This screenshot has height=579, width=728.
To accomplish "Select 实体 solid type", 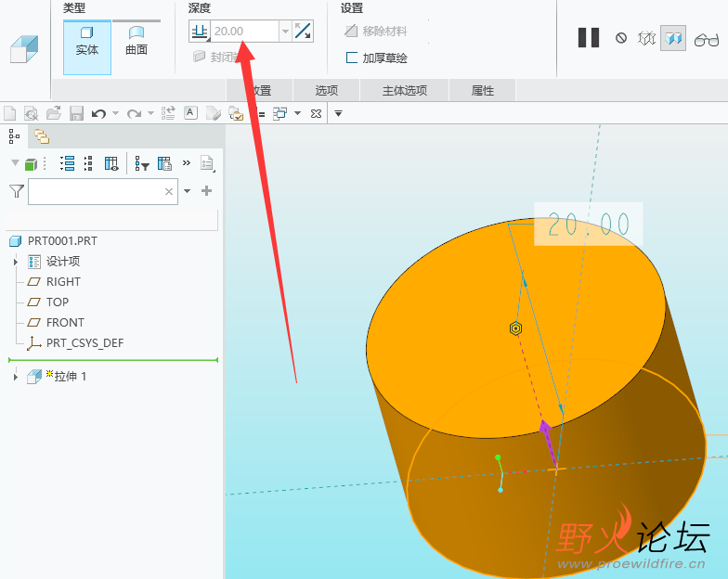I will click(x=86, y=41).
